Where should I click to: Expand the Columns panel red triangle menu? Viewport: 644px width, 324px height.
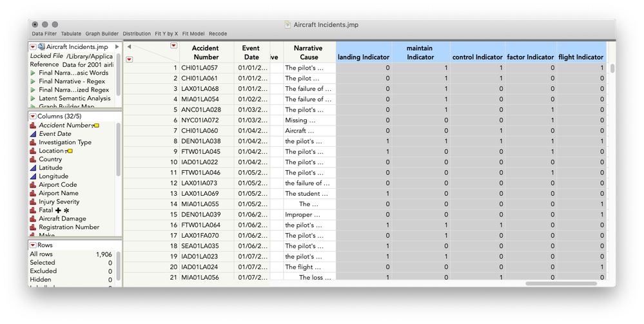[33, 117]
